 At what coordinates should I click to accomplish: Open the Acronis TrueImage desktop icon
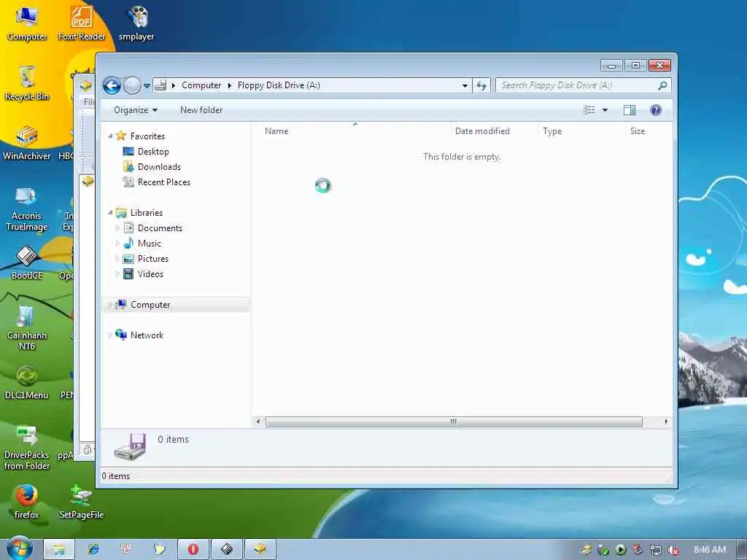(x=26, y=209)
